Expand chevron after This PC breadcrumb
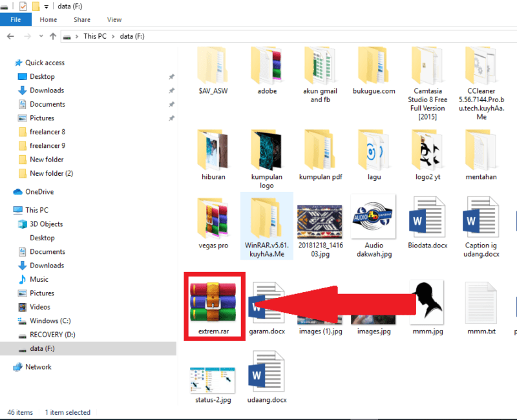The height and width of the screenshot is (420, 517). coord(113,36)
